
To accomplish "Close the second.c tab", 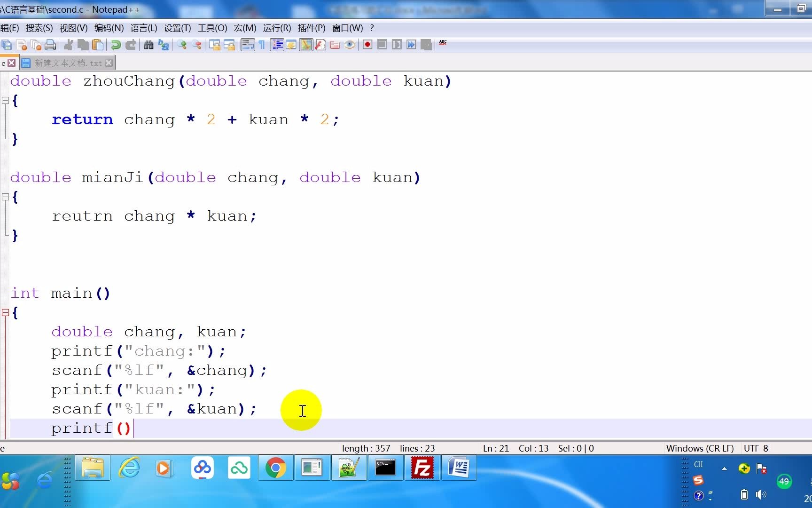I will point(12,63).
